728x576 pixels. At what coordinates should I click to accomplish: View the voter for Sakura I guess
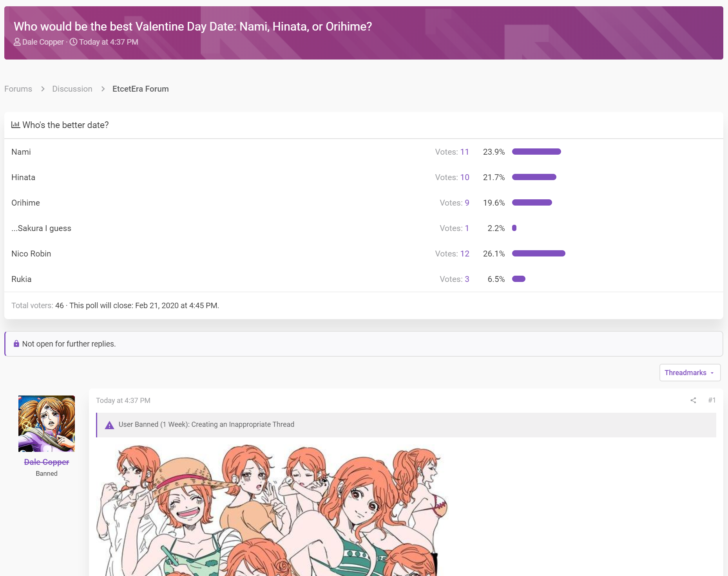tap(467, 228)
